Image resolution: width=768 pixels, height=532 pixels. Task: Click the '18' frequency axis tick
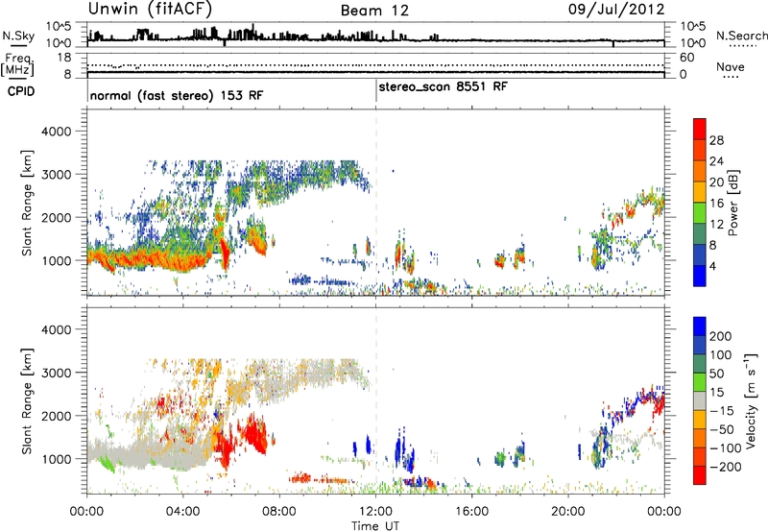point(63,58)
